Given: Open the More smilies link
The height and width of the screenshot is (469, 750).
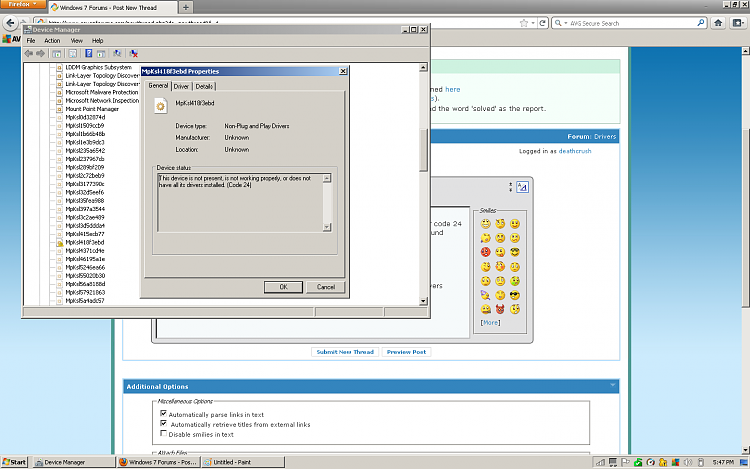Looking at the screenshot, I should click(x=490, y=323).
